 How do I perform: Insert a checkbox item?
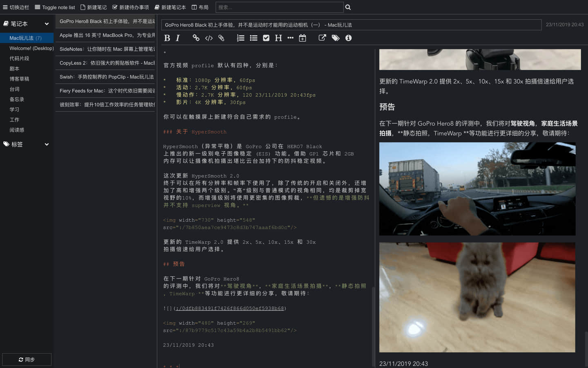point(266,38)
